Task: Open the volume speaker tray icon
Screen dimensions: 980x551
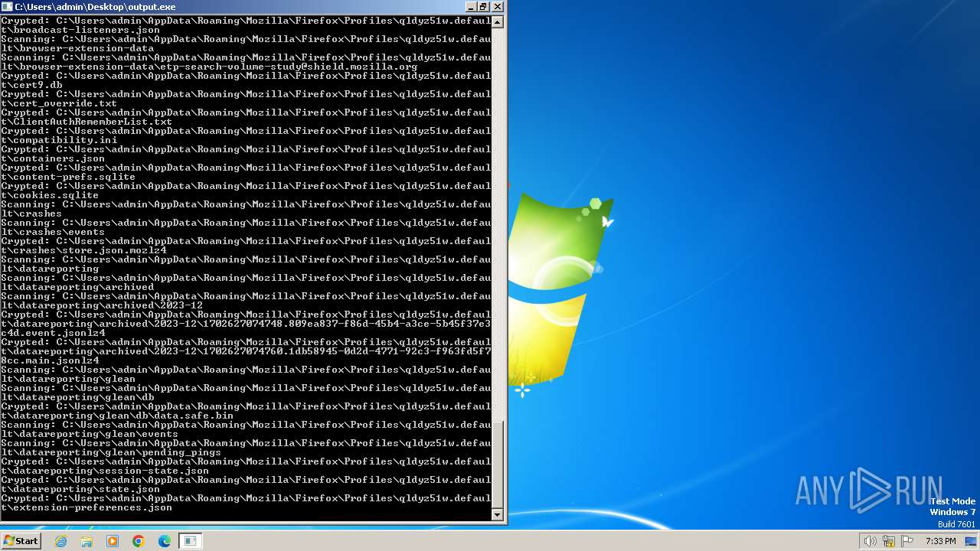Action: (x=870, y=541)
